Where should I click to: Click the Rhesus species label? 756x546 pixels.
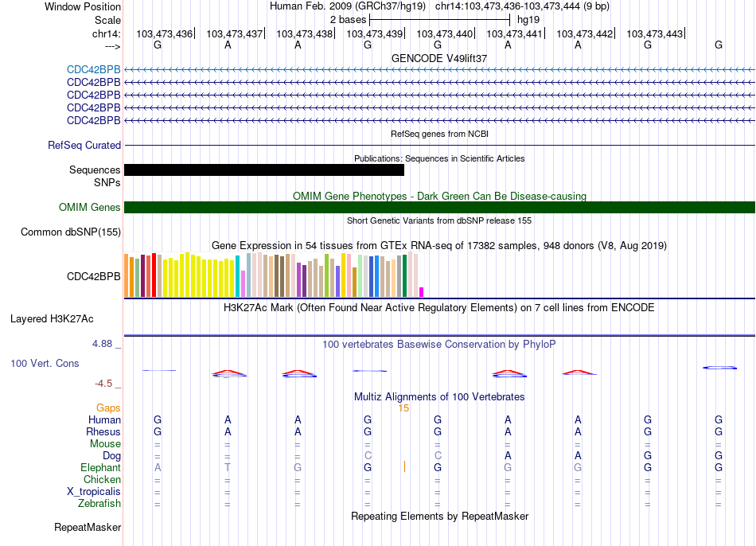pyautogui.click(x=103, y=431)
